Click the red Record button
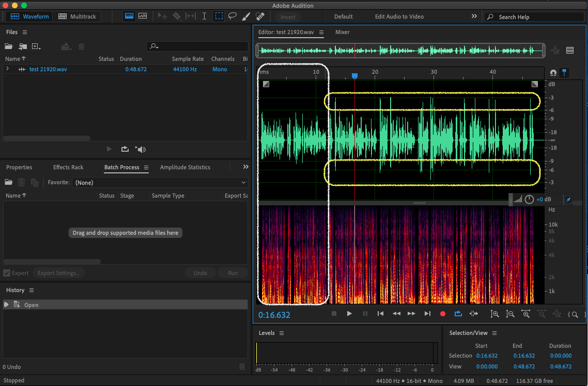This screenshot has height=386, width=588. [443, 314]
